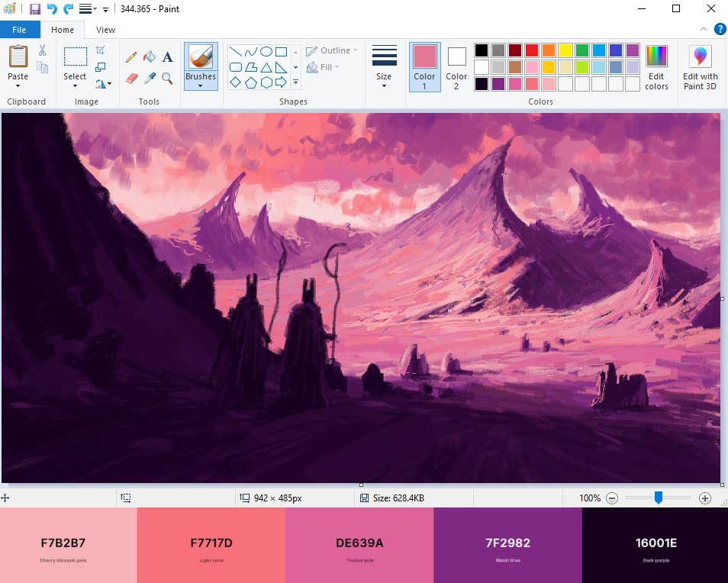This screenshot has width=728, height=583.
Task: Redo the action in the title bar
Action: tap(68, 9)
